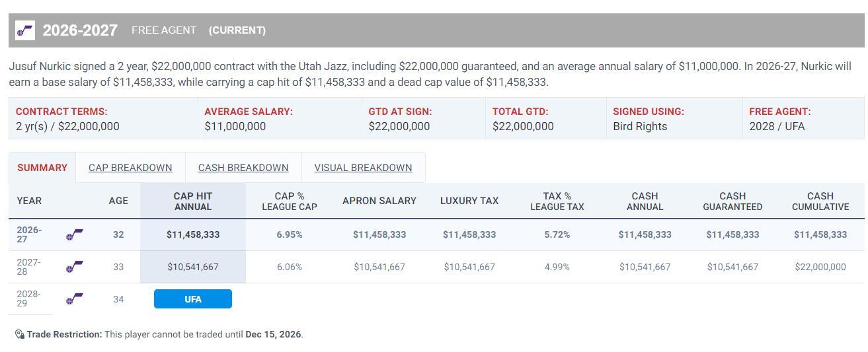Viewport: 868px width, 352px height.
Task: Open the Cap Breakdown tab
Action: tap(130, 168)
